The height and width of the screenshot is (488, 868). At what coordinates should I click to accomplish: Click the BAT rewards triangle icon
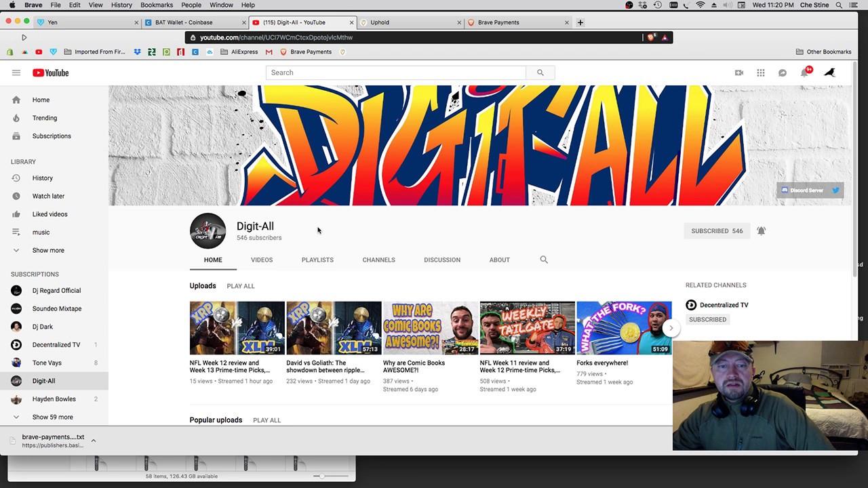(665, 37)
